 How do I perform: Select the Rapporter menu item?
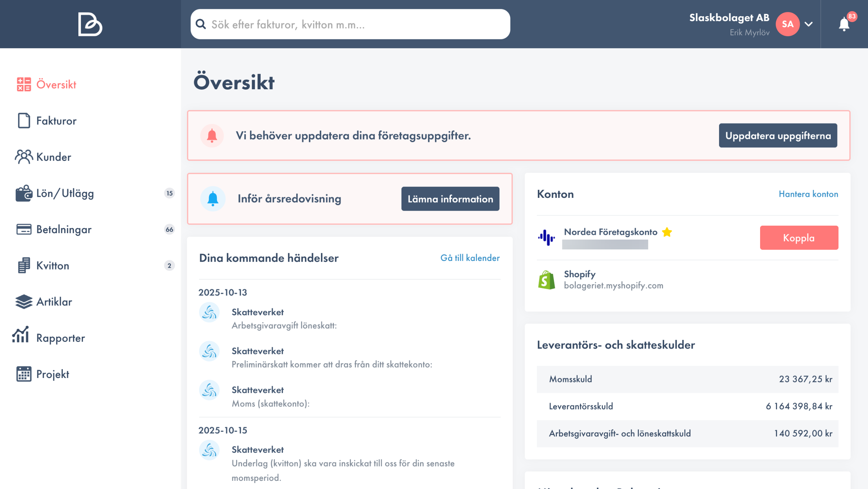click(60, 338)
